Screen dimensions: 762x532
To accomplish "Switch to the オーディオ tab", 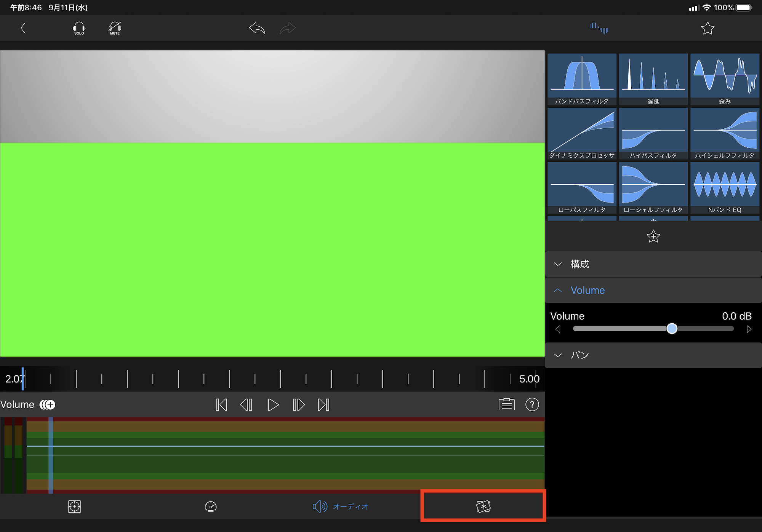I will pyautogui.click(x=341, y=506).
